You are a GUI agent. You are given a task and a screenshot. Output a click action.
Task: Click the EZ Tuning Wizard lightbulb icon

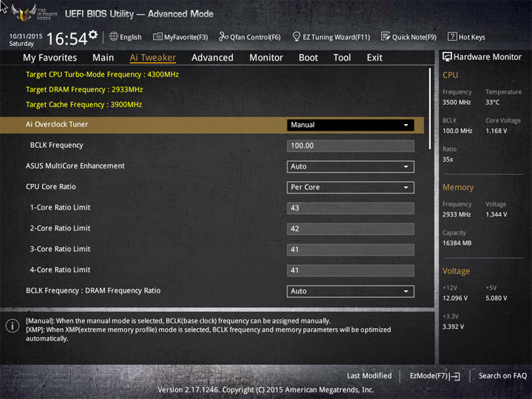[296, 36]
